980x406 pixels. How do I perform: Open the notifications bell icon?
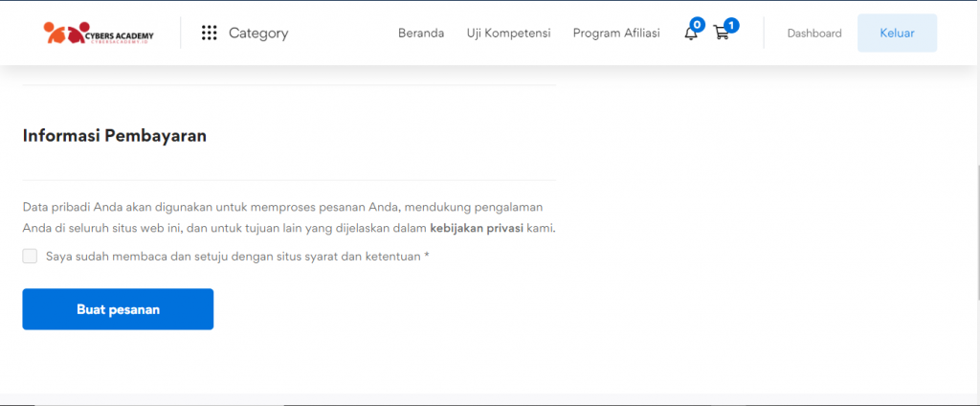(690, 34)
